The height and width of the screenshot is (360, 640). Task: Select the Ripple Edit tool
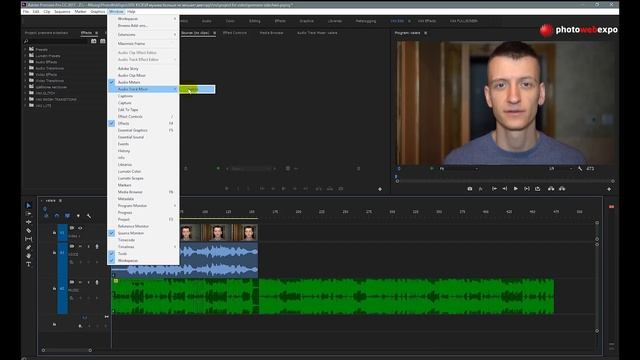coord(29,222)
